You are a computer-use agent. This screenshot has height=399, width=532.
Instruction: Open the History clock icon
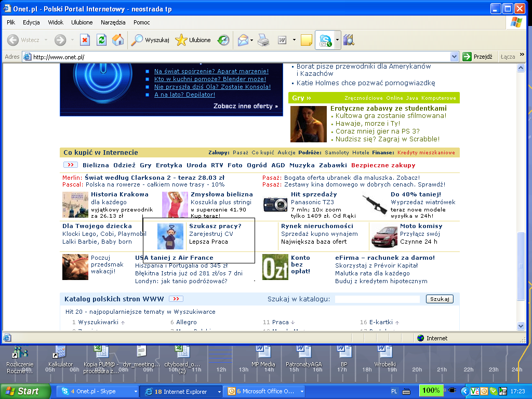point(223,40)
